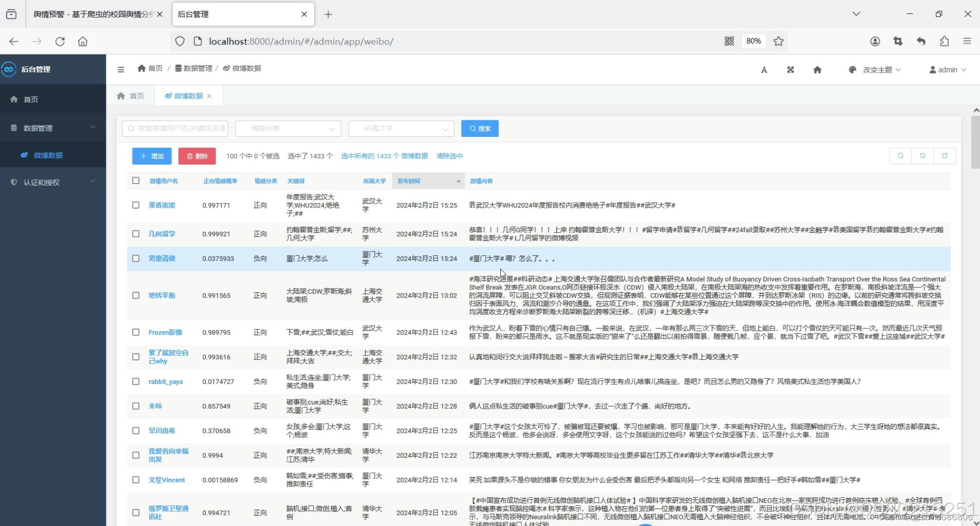Screen dimensions: 980x526
Task: Click the 删除 delete button
Action: pos(197,156)
